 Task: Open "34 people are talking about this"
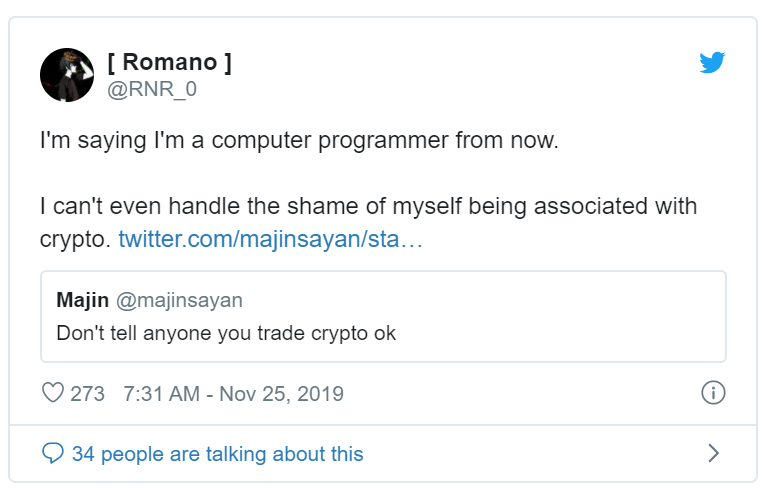[x=217, y=454]
